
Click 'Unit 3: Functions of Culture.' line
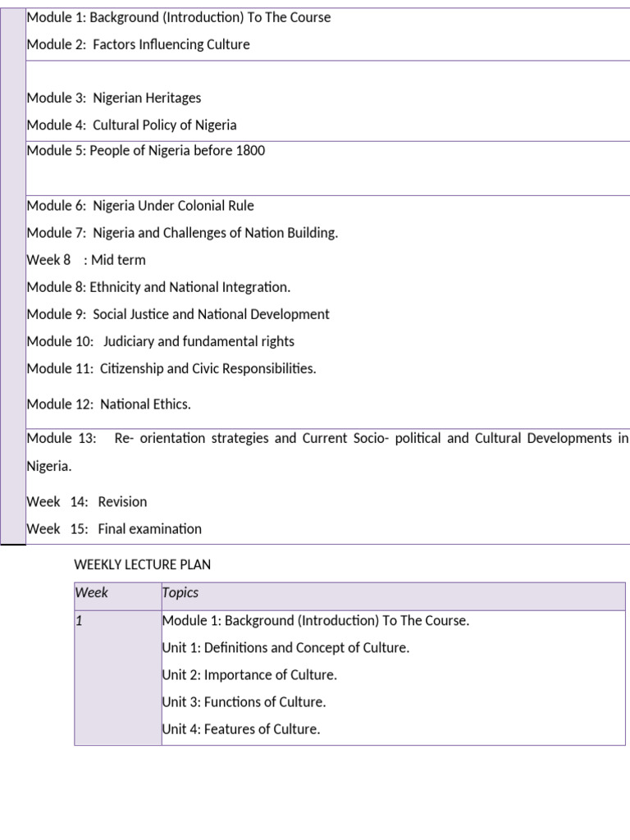tap(244, 702)
